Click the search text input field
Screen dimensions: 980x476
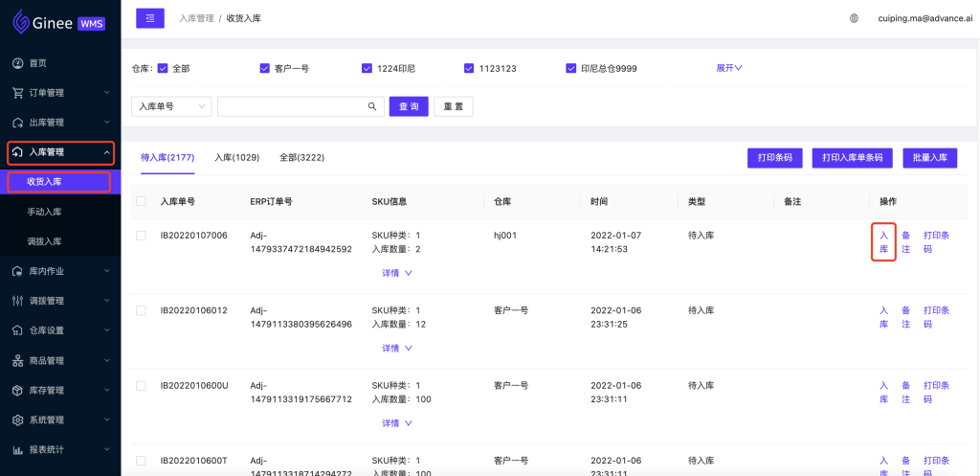[x=292, y=106]
